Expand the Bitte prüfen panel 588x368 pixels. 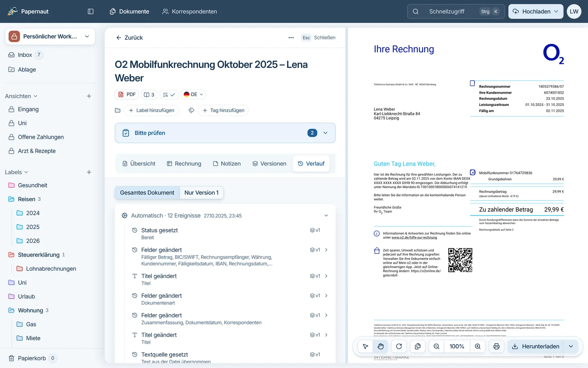click(x=225, y=133)
